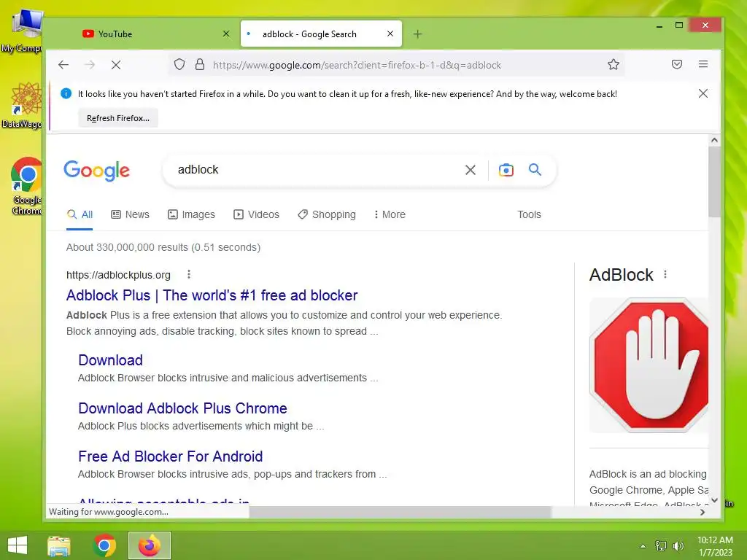
Task: Go back with the browser back arrow
Action: pyautogui.click(x=63, y=65)
